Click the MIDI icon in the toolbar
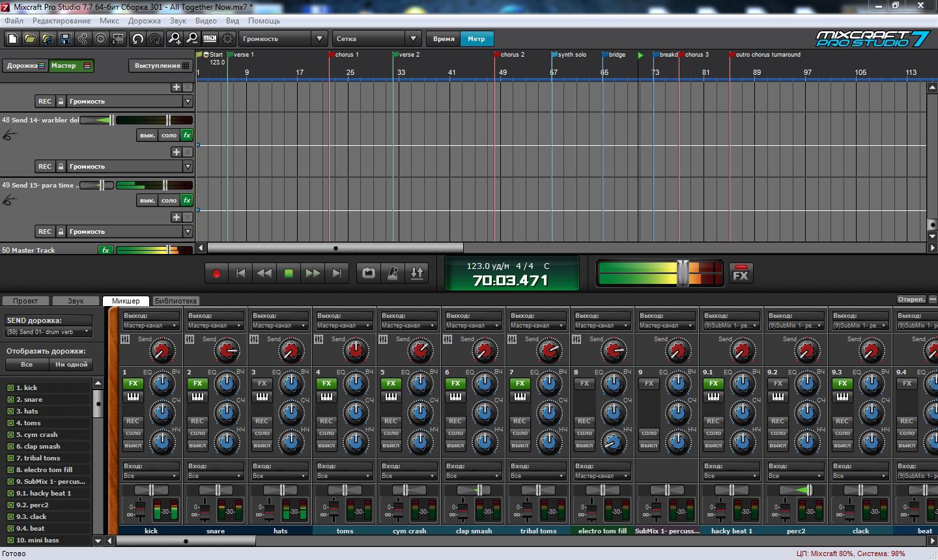This screenshot has height=560, width=938. pyautogui.click(x=210, y=39)
